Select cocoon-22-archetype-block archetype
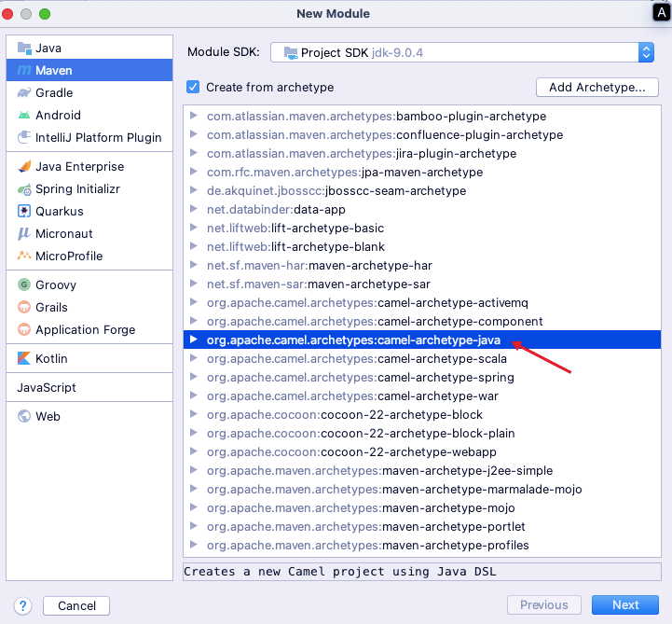The height and width of the screenshot is (624, 672). [x=422, y=414]
